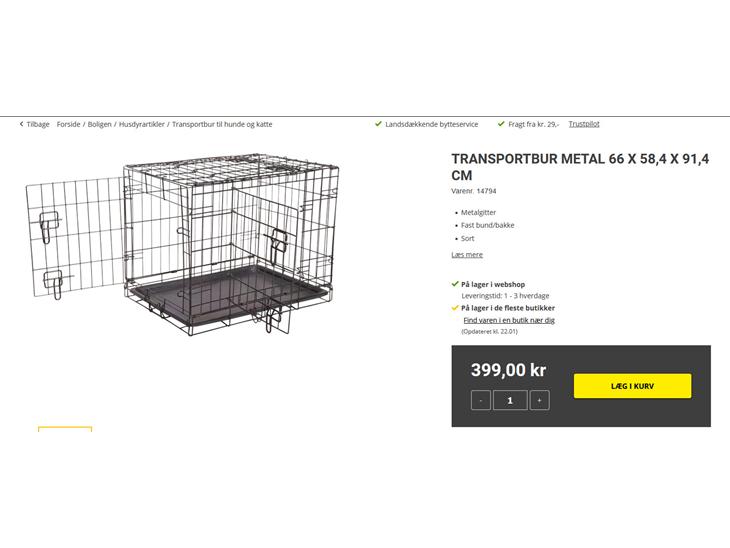The image size is (730, 548).
Task: Click the yellow check by På lager i de fleste butikker
Action: (x=455, y=308)
